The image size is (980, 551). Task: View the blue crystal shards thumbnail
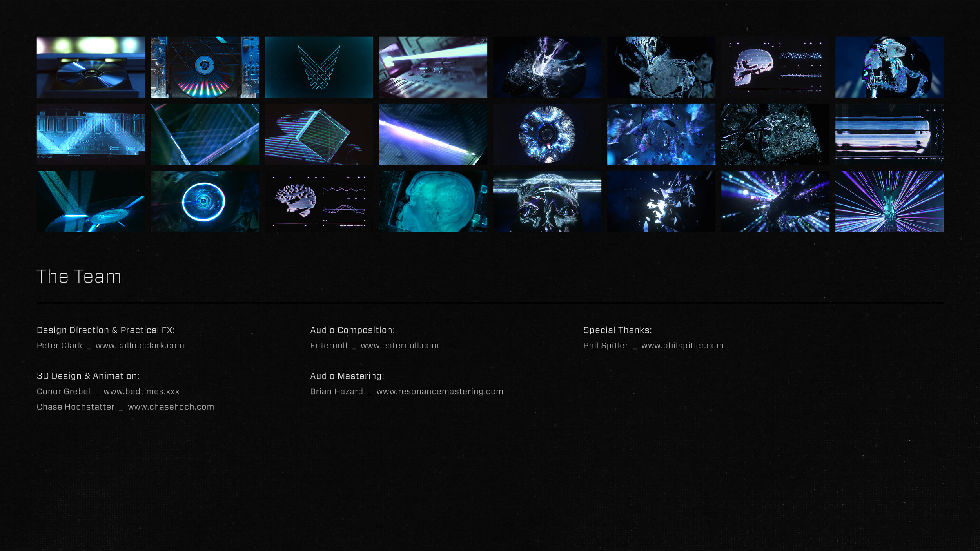(661, 134)
